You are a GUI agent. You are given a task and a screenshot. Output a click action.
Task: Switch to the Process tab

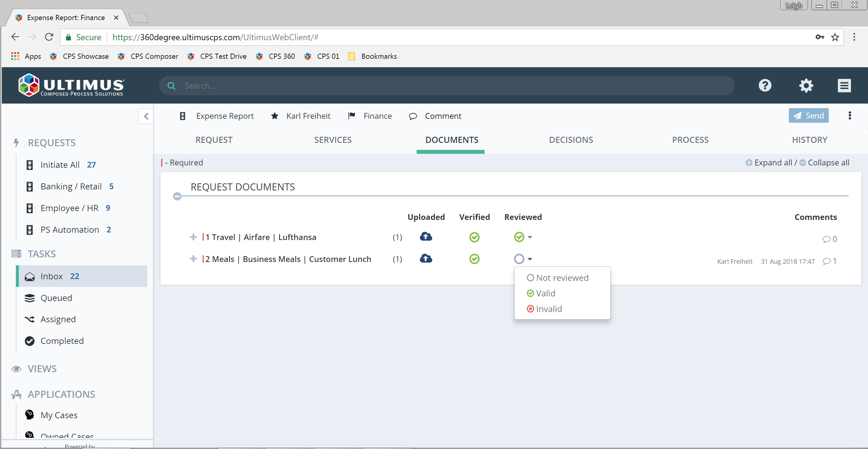[690, 140]
